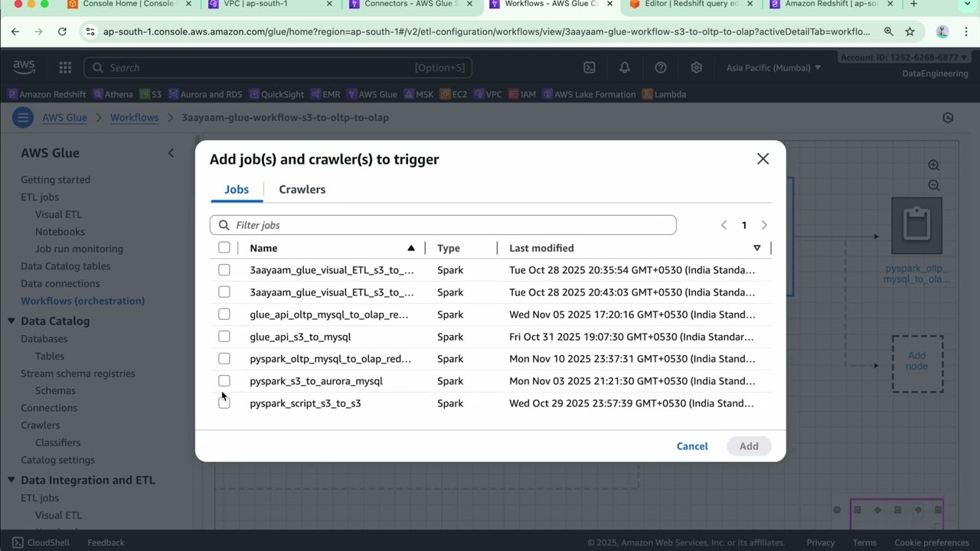Open Catalog settings in sidebar
Image resolution: width=980 pixels, height=551 pixels.
(x=57, y=460)
